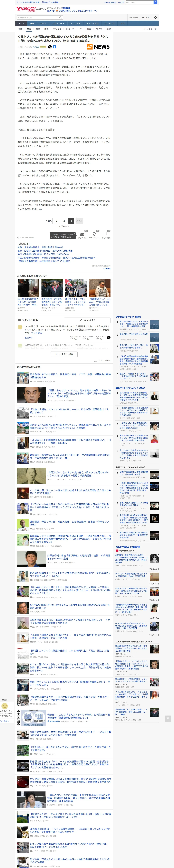Go to article page 1
The width and height of the screenshot is (174, 868).
click(57, 221)
